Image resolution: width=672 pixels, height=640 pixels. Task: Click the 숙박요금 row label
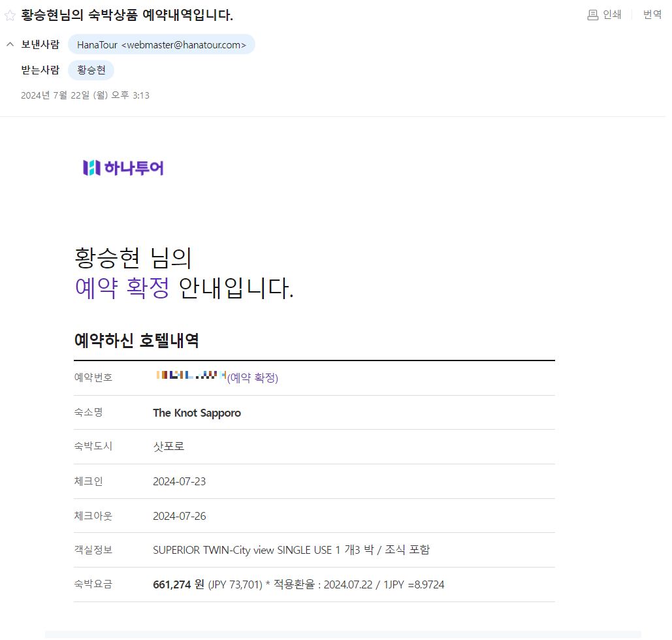pyautogui.click(x=93, y=584)
